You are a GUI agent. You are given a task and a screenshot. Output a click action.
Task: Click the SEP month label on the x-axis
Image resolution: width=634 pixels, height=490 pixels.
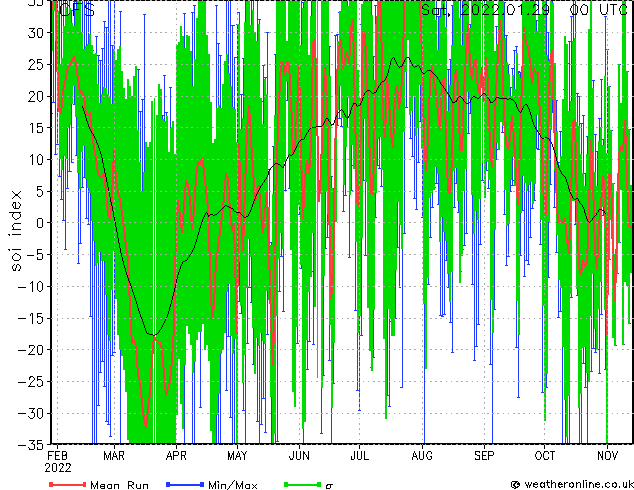pos(484,456)
